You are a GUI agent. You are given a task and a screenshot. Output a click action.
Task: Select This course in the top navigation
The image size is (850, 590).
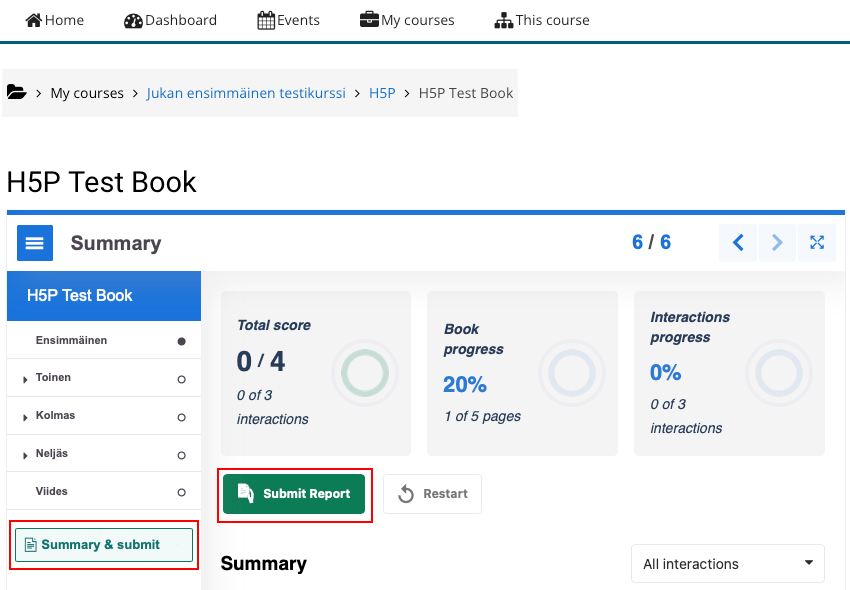pos(541,19)
